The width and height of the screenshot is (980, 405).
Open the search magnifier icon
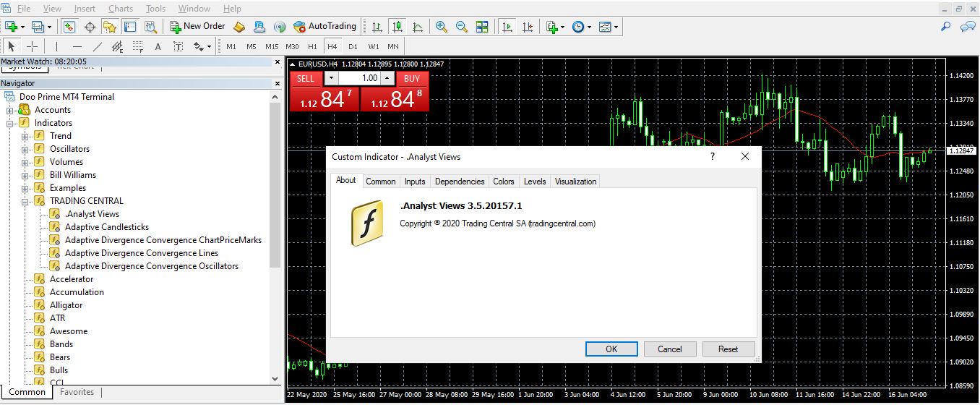pos(945,27)
